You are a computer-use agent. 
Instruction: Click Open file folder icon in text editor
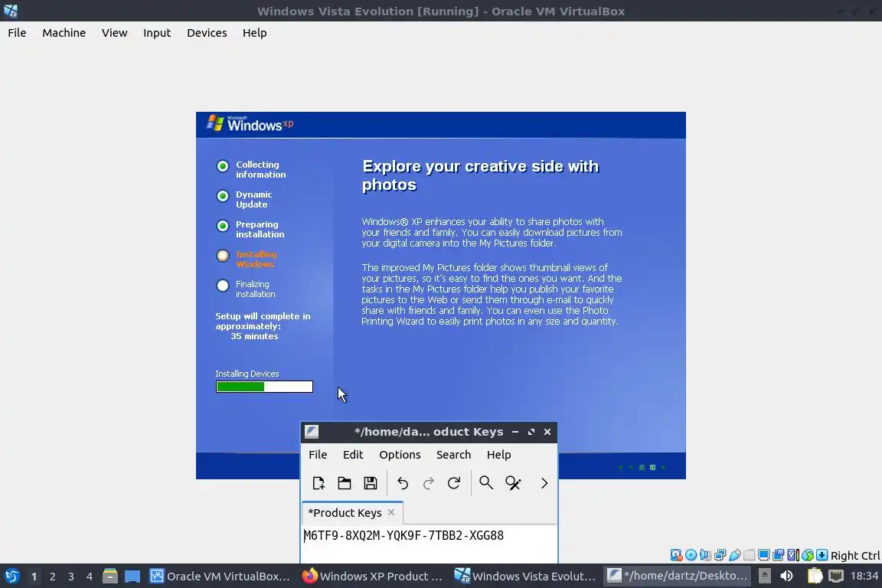pos(345,483)
